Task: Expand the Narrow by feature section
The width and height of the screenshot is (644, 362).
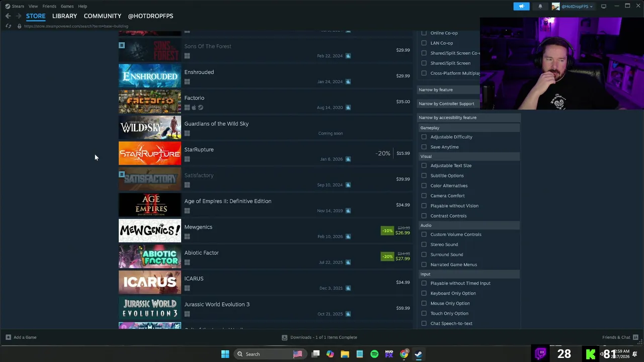Action: tap(449, 89)
